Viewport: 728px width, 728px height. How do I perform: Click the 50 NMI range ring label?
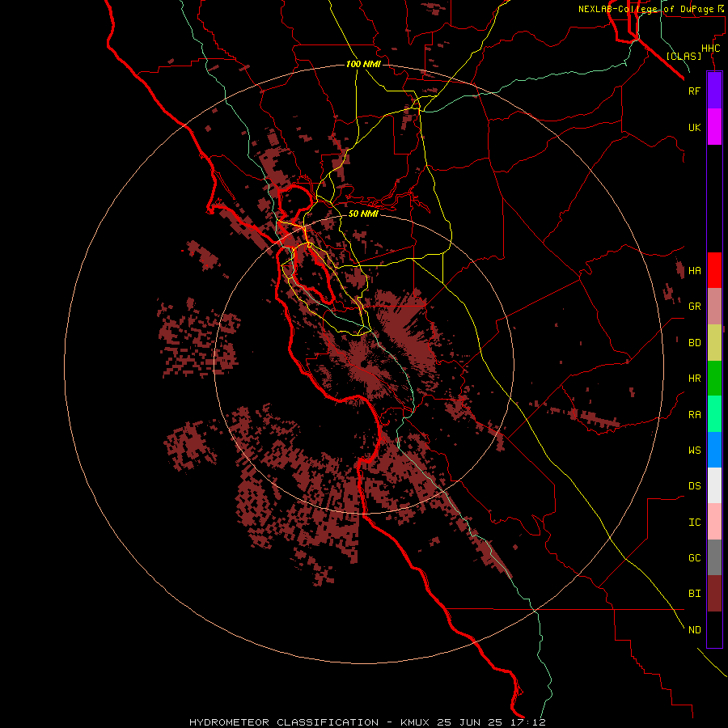tap(363, 214)
